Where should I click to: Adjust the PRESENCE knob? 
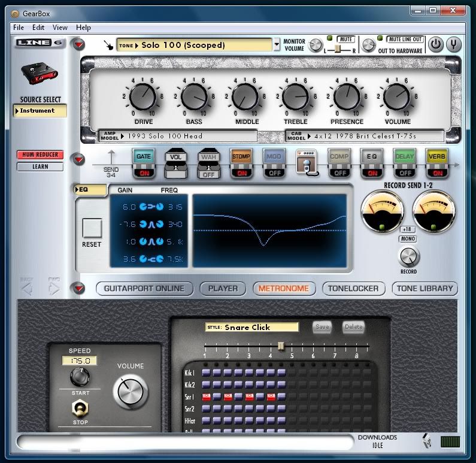(x=347, y=97)
